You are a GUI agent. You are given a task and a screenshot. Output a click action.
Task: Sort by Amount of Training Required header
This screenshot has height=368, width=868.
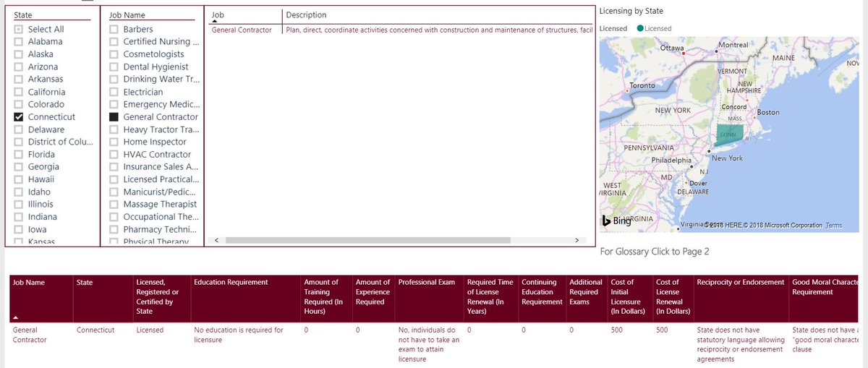[x=326, y=299]
